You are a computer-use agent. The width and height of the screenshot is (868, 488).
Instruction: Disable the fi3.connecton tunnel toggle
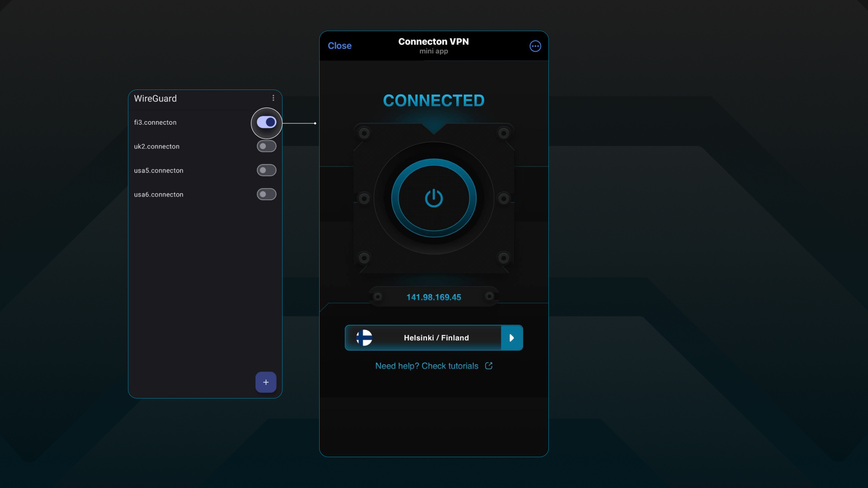point(266,122)
